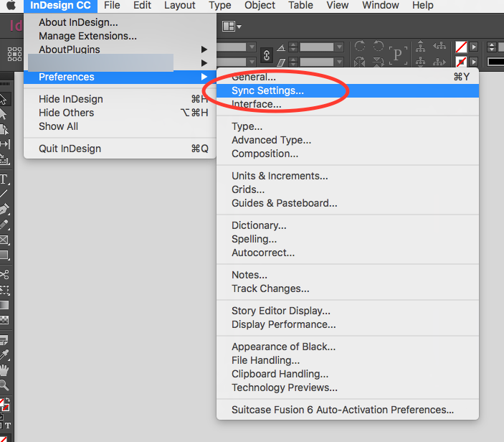Open the Arrange Documents layout icon
This screenshot has width=504, height=442.
[x=229, y=27]
